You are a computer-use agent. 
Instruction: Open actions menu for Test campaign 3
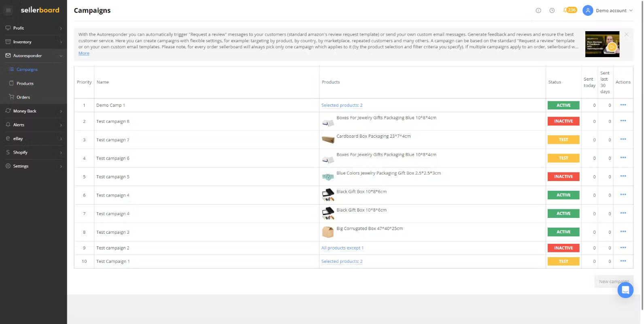pyautogui.click(x=623, y=232)
